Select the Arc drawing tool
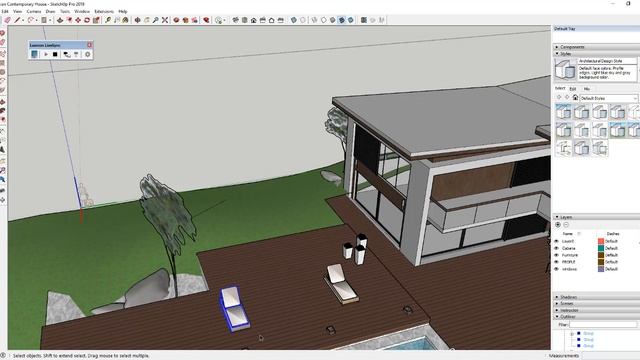Image resolution: width=640 pixels, height=360 pixels. tap(31, 20)
